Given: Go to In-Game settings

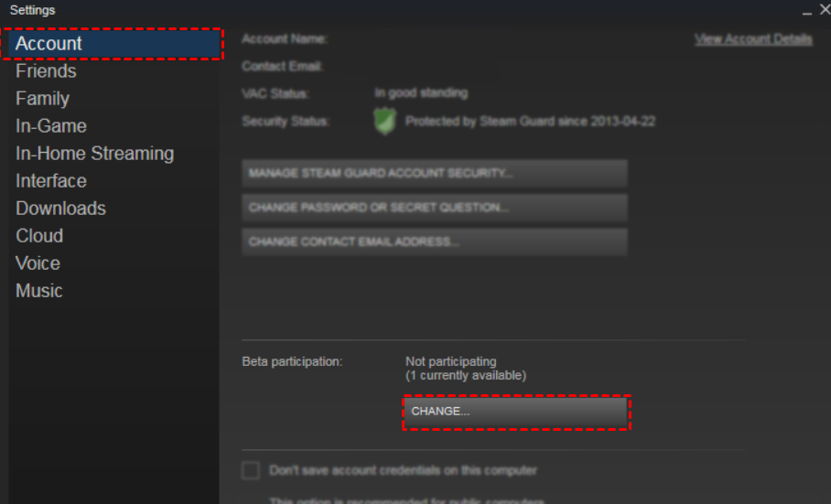Looking at the screenshot, I should point(51,126).
